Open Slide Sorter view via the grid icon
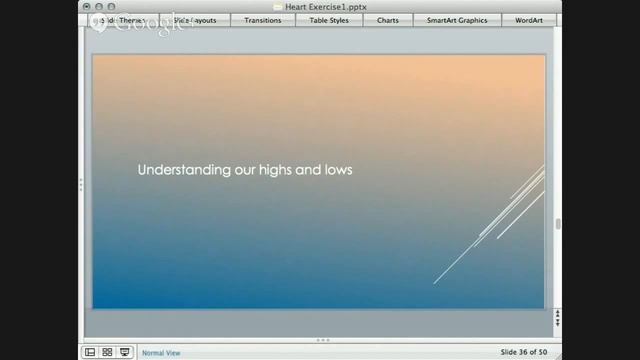 107,352
